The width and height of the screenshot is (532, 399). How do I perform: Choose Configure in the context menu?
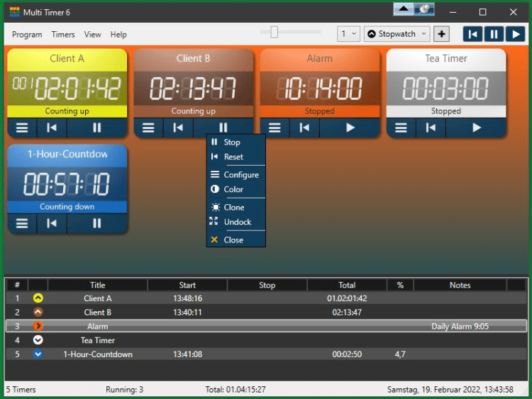(235, 175)
